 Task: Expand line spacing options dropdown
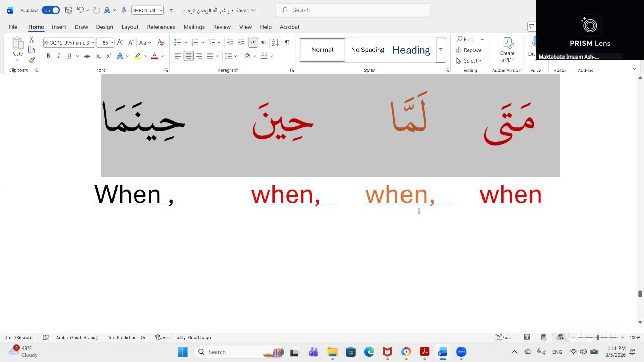[x=236, y=56]
